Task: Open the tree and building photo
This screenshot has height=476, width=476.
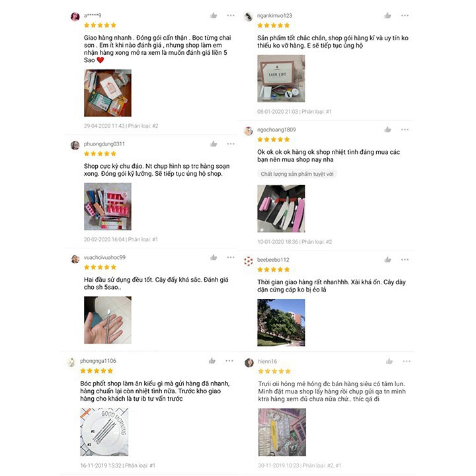Action: click(281, 323)
